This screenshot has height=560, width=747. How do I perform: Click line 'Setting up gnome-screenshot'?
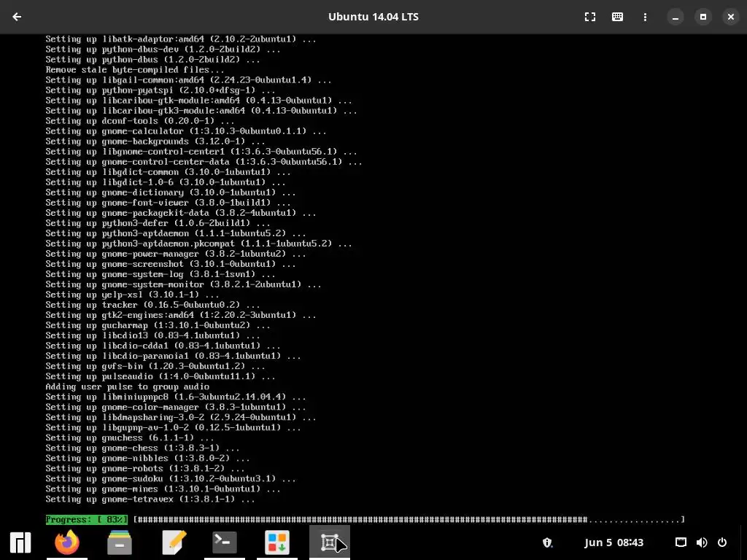coord(171,264)
